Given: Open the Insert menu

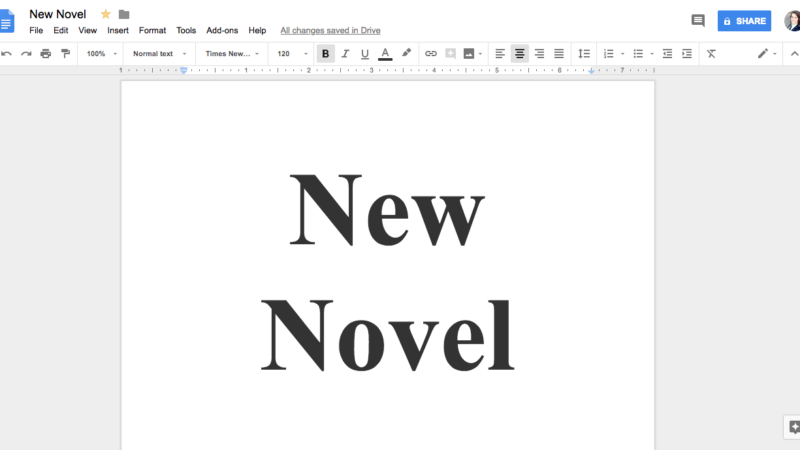Looking at the screenshot, I should pos(118,31).
